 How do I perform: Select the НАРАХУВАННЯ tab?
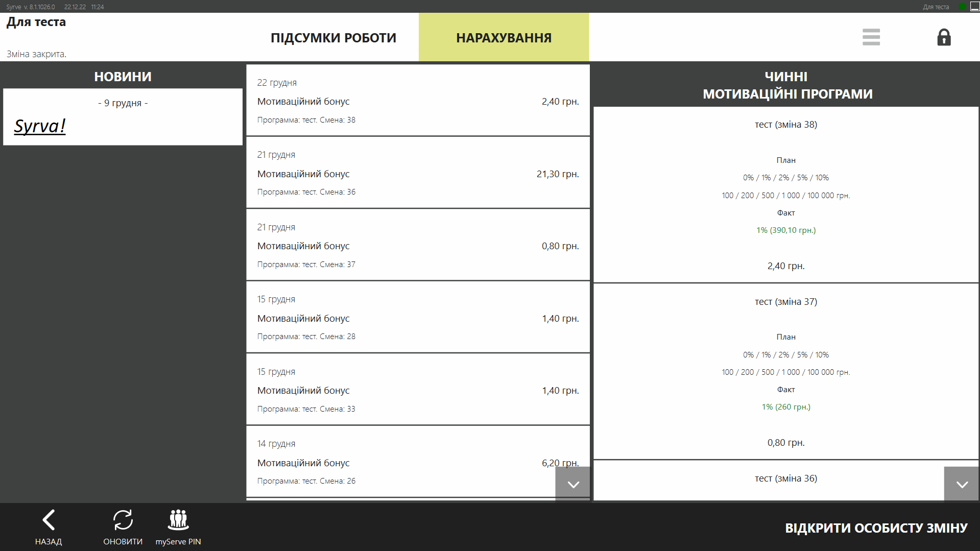point(504,38)
